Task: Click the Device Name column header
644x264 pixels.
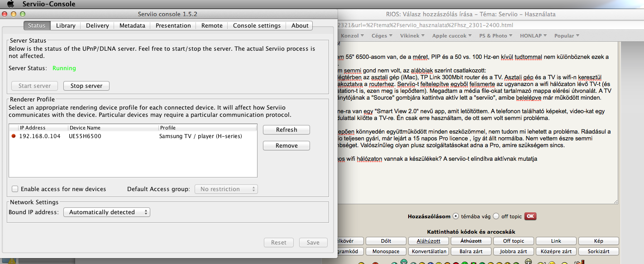Action: tap(113, 128)
